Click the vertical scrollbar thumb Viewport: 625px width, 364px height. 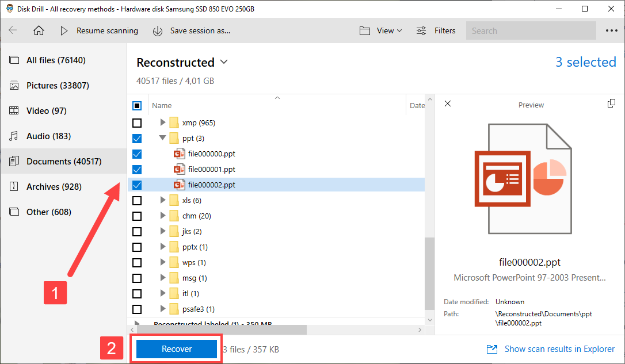click(429, 274)
